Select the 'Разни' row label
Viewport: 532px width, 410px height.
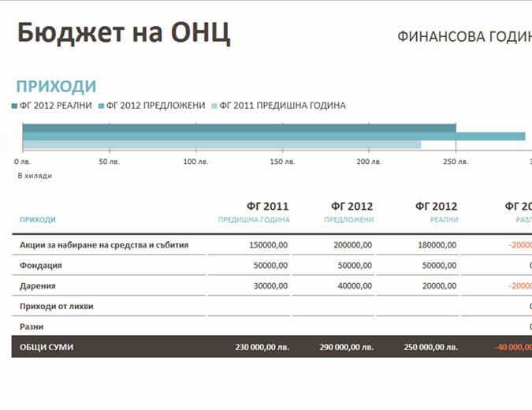[32, 326]
